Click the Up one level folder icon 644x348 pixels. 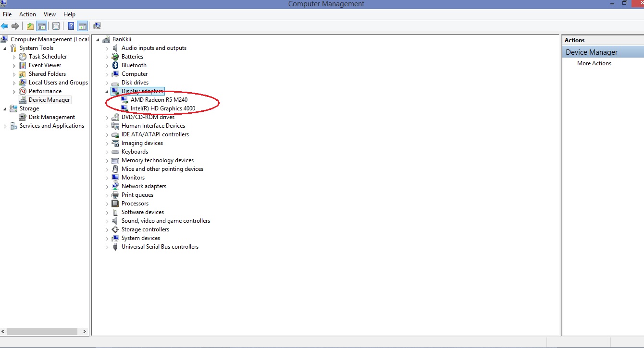click(30, 26)
